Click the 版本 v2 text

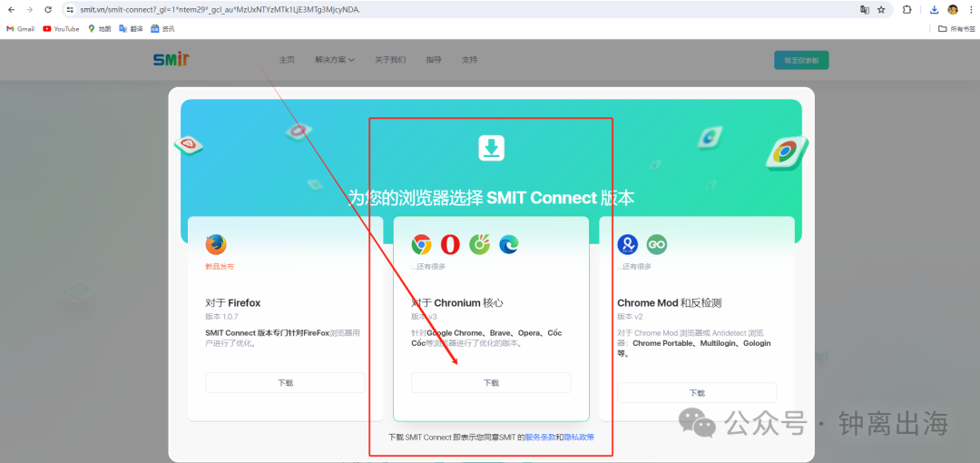(630, 317)
